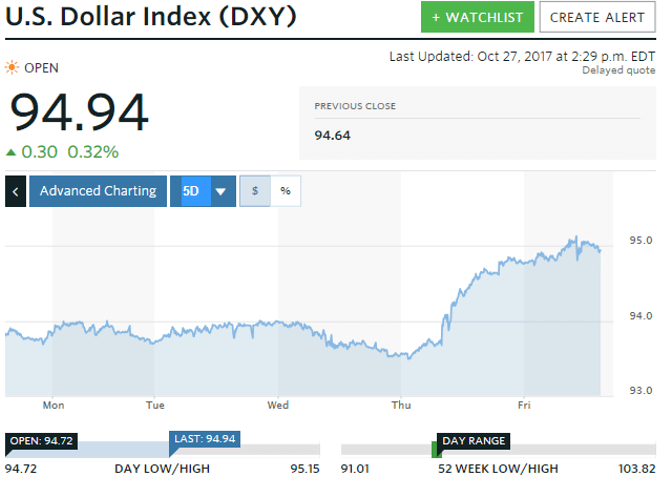Collapse chart controls with left chevron
This screenshot has height=480, width=669.
coord(15,191)
